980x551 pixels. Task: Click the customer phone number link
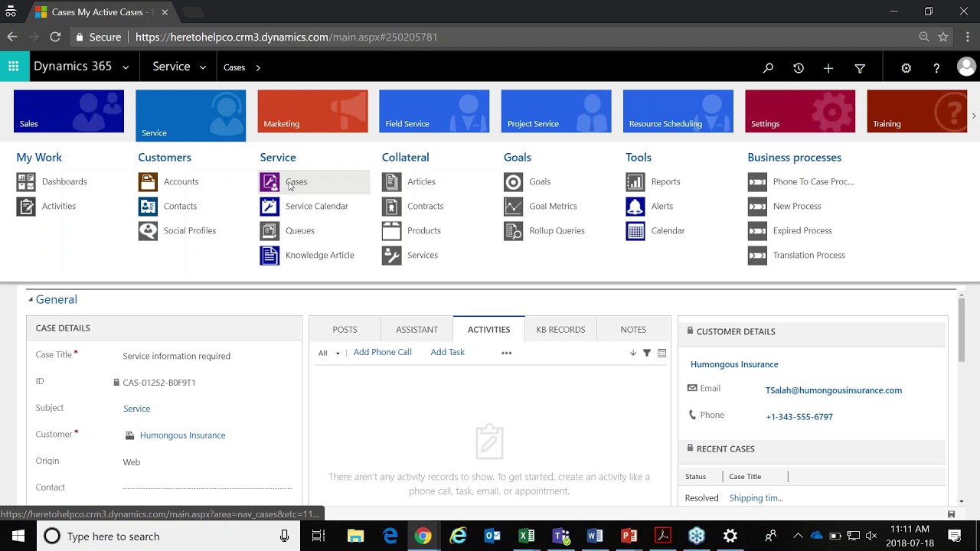799,417
